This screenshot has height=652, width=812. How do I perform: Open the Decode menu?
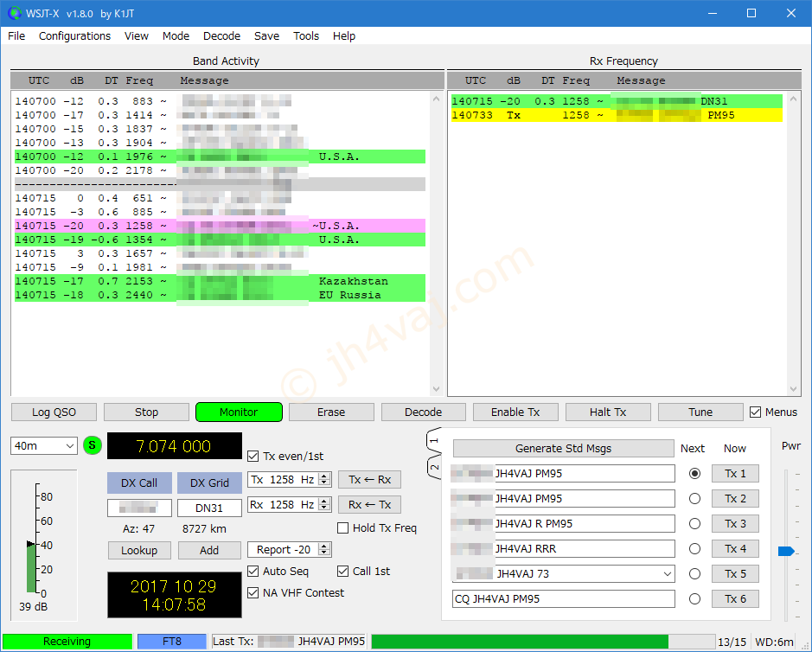tap(221, 35)
